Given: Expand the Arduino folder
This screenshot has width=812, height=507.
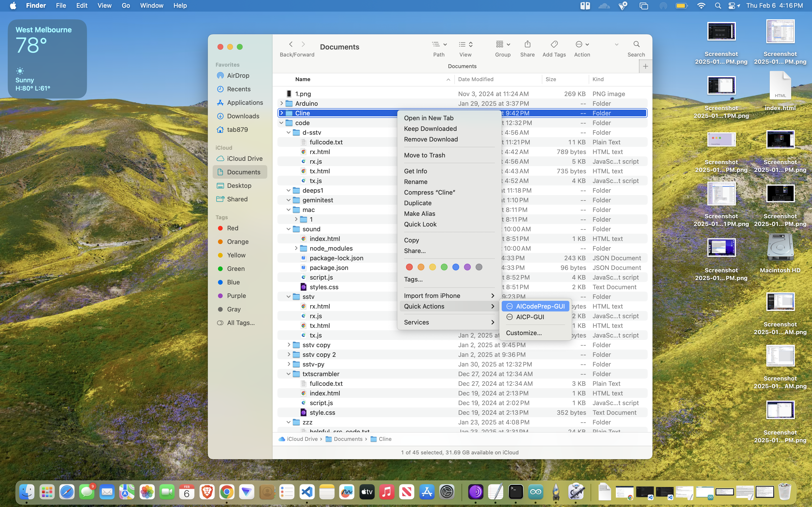Looking at the screenshot, I should point(282,104).
